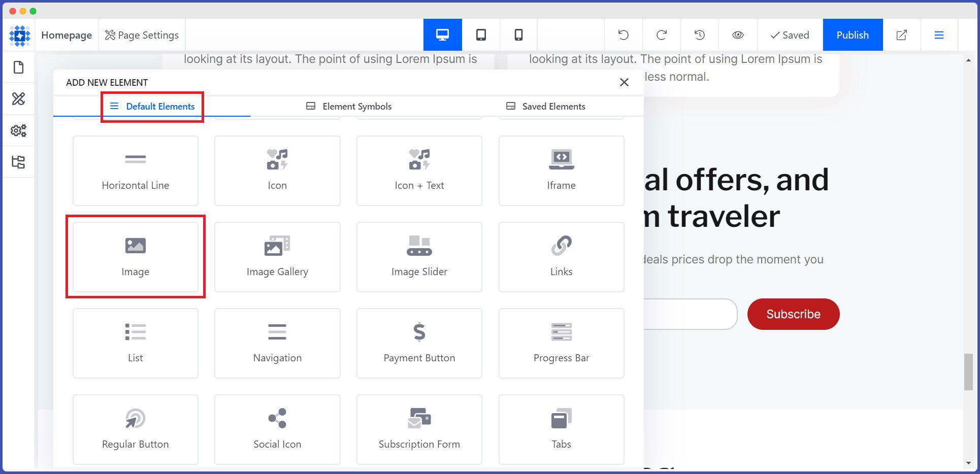Click the page vertical scrollbar thumb

pos(968,372)
